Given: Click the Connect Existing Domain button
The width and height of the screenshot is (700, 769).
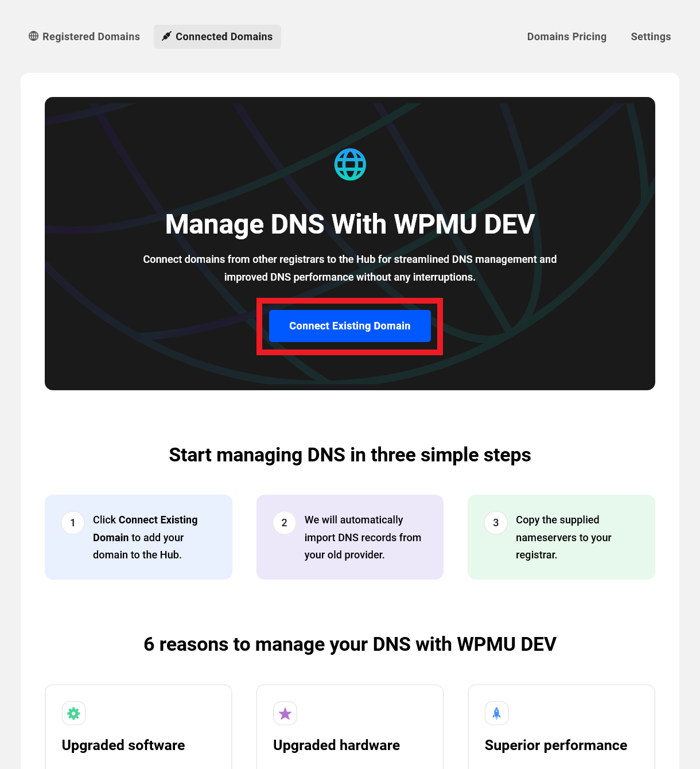Looking at the screenshot, I should click(x=350, y=326).
